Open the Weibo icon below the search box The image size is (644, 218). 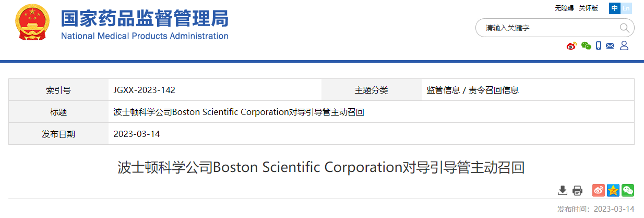[x=572, y=46]
